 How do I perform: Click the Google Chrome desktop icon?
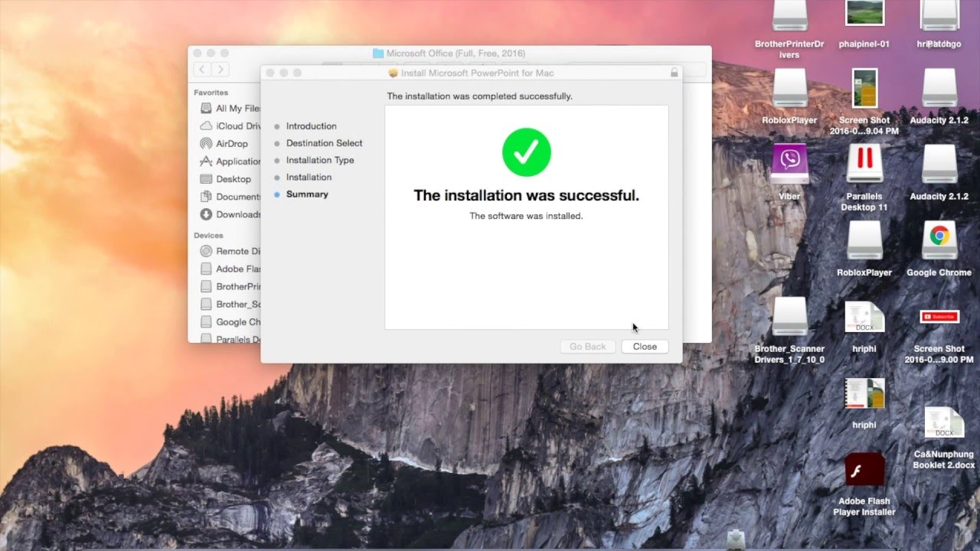[939, 240]
